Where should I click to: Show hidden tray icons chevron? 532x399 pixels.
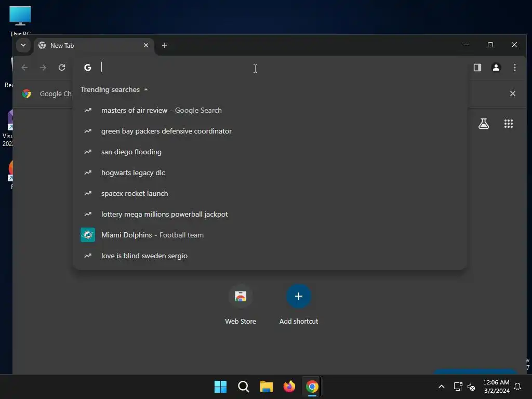coord(442,387)
